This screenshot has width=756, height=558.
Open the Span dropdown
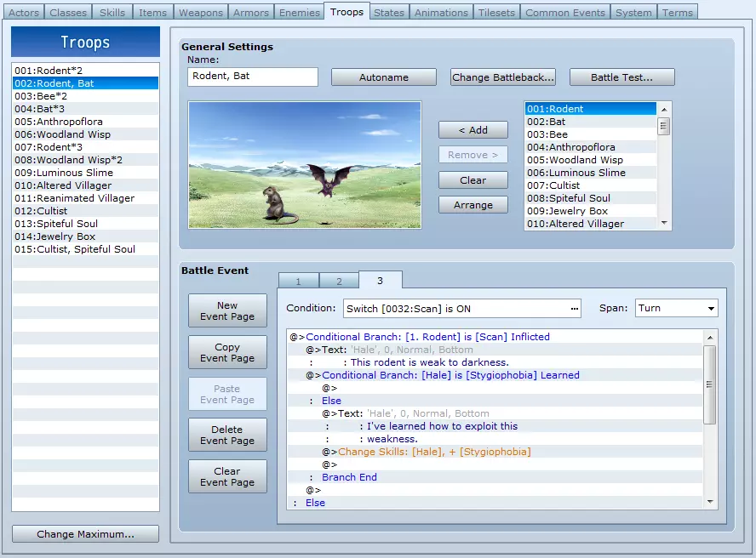click(x=677, y=309)
